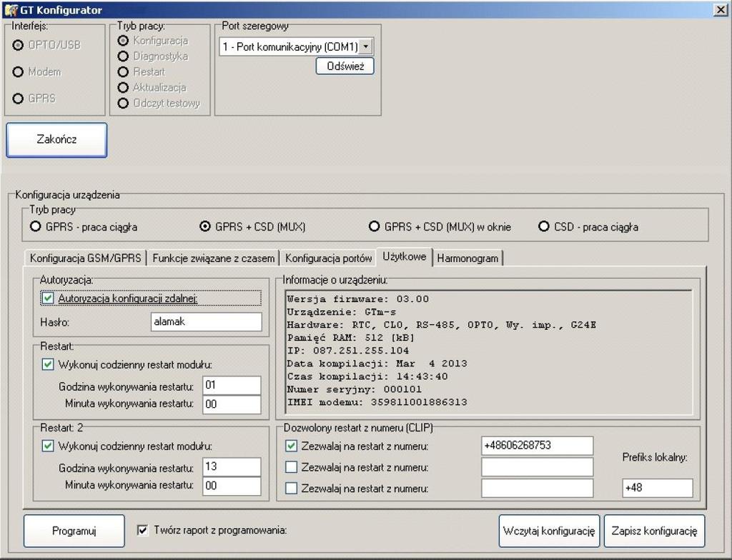Click the Hardware: RTC, CLO, RS-485 line
The width and height of the screenshot is (732, 560).
pos(441,325)
